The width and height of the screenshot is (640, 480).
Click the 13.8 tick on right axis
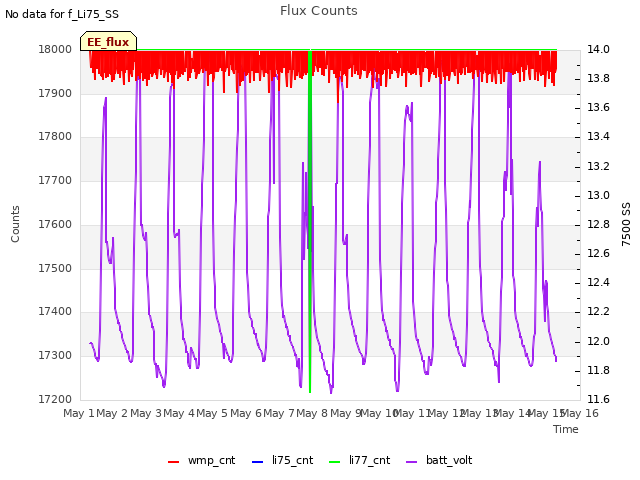598,78
